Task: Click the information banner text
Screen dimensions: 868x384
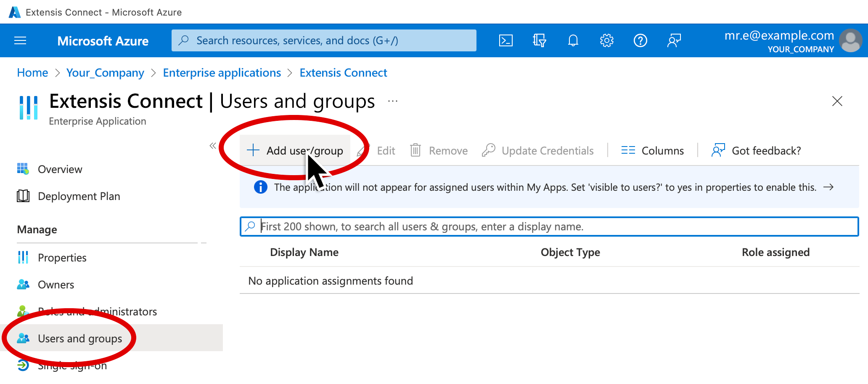Action: [x=545, y=187]
